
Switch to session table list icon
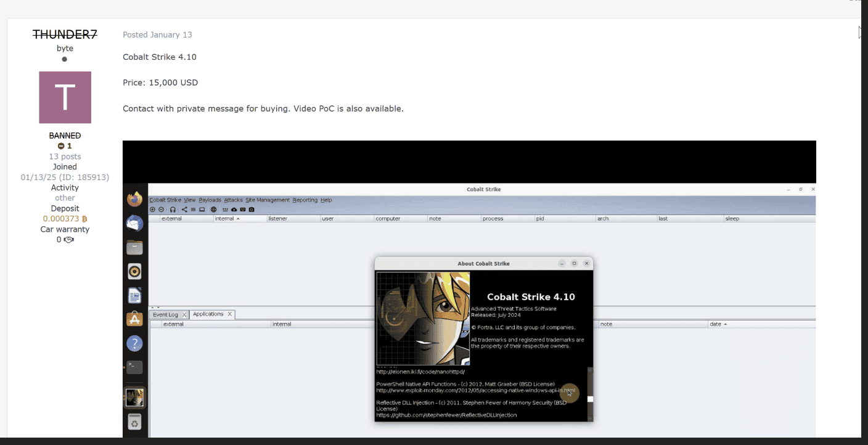point(193,210)
